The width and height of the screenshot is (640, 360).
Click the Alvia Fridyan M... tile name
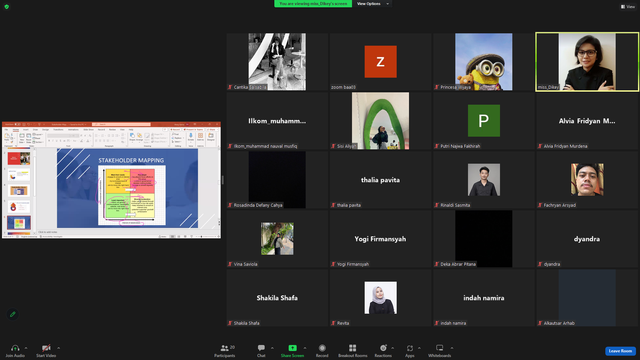[587, 121]
